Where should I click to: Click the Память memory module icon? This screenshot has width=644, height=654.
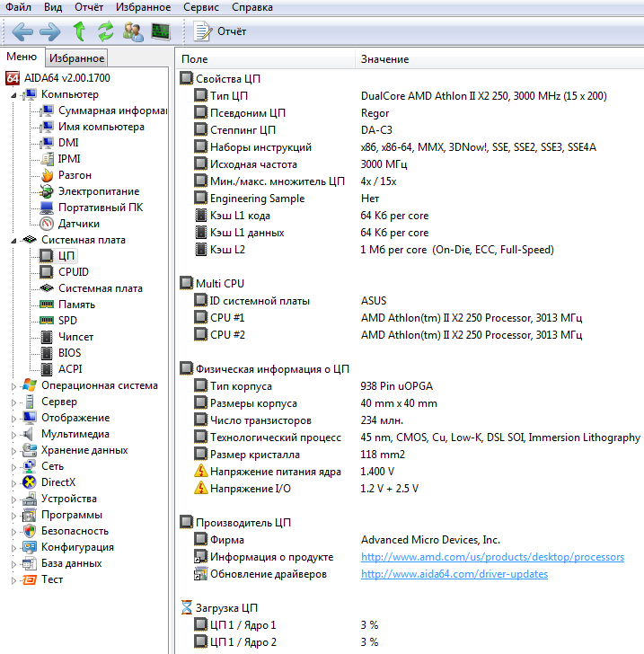47,304
